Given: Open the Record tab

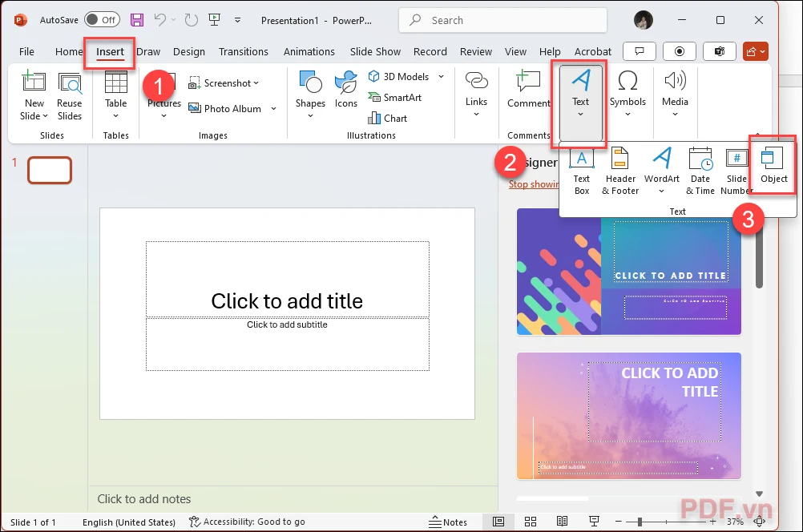Looking at the screenshot, I should 430,52.
